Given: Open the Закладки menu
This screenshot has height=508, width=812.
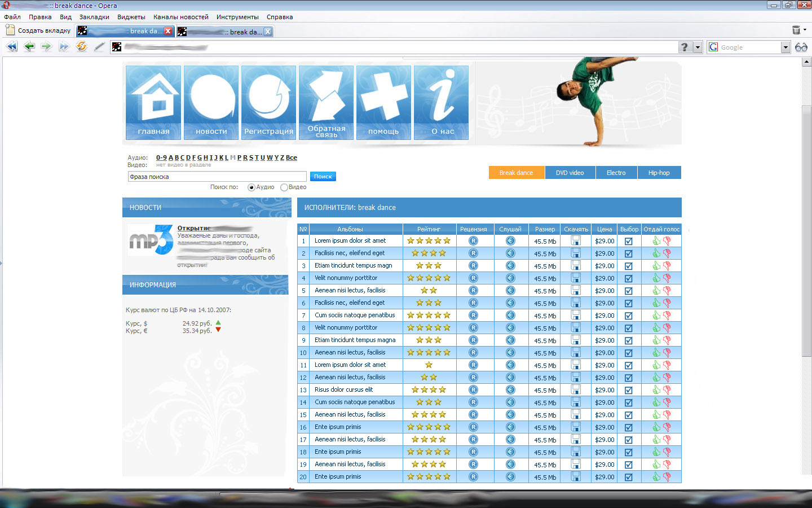Looking at the screenshot, I should coord(94,17).
